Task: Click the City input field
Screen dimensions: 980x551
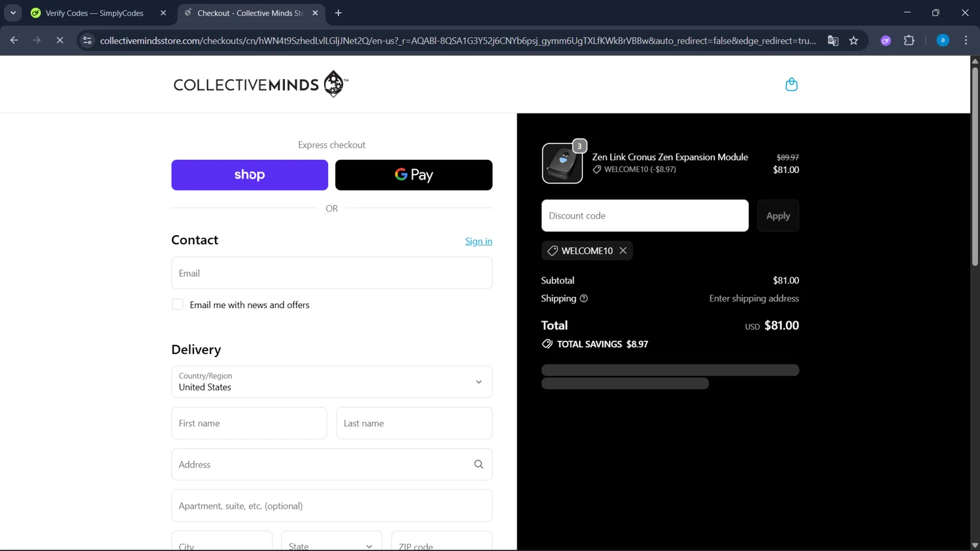Action: (221, 542)
